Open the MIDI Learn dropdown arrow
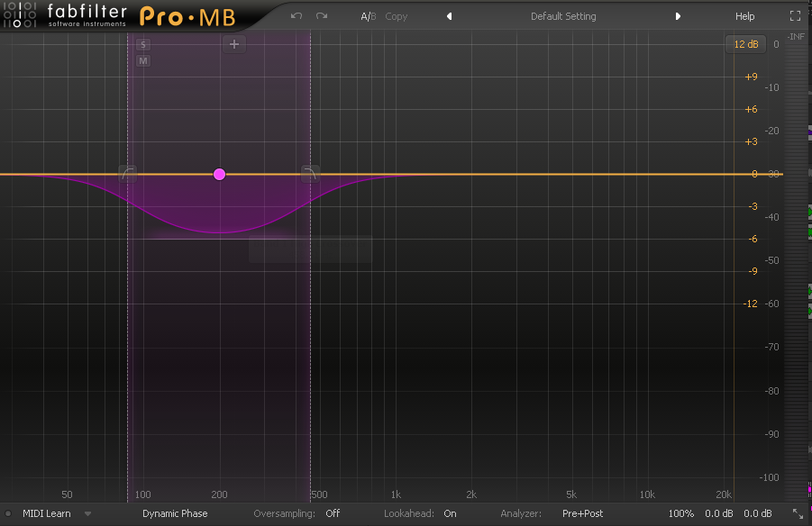812x526 pixels. pos(87,513)
